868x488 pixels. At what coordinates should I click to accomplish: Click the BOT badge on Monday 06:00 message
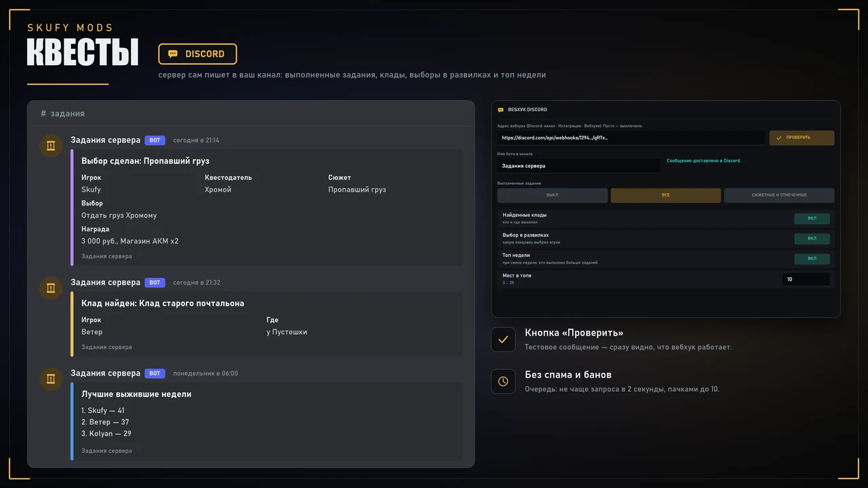pos(155,373)
